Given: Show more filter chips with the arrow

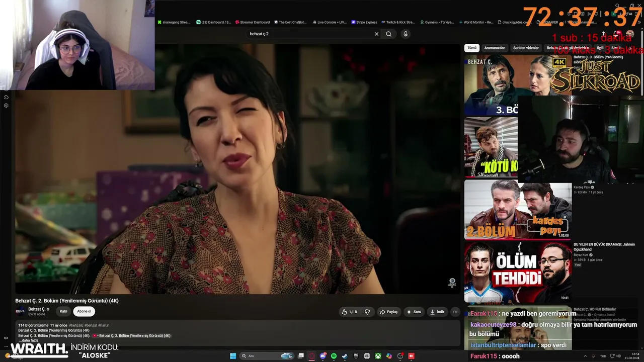Looking at the screenshot, I should [x=630, y=48].
